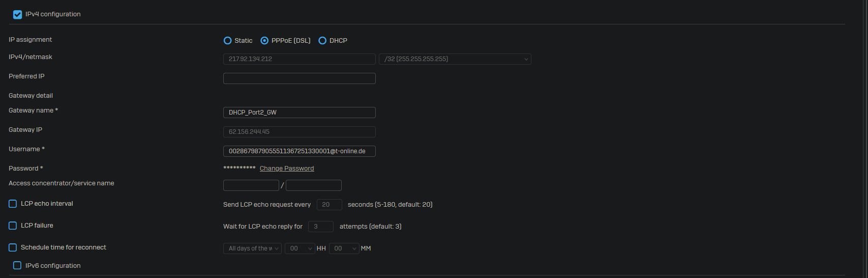
Task: Click the Access concentrator input field
Action: (x=251, y=185)
